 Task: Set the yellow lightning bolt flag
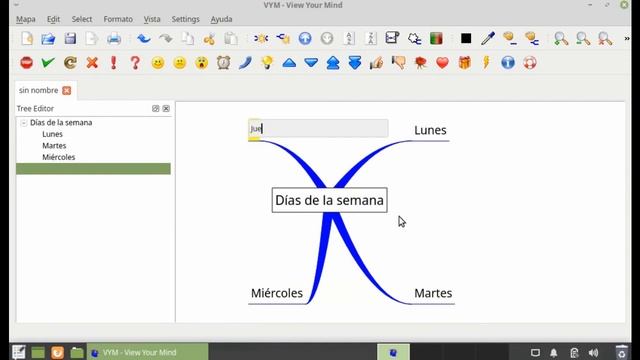[486, 63]
